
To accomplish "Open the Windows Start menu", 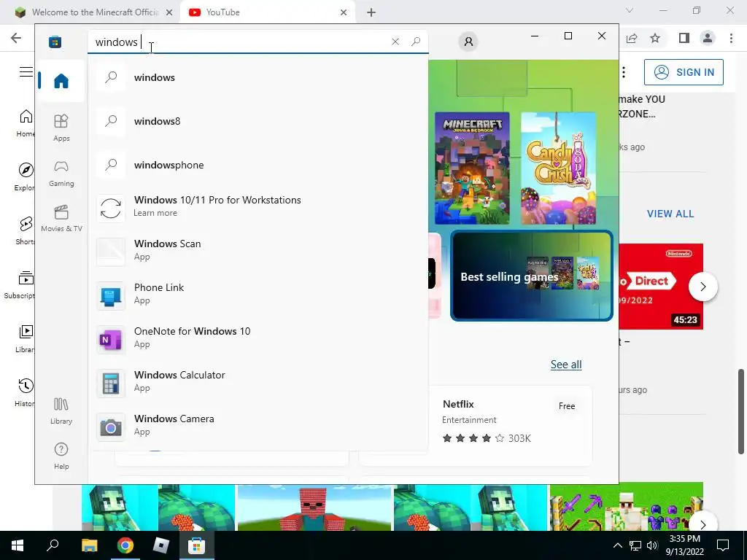I will (18, 545).
